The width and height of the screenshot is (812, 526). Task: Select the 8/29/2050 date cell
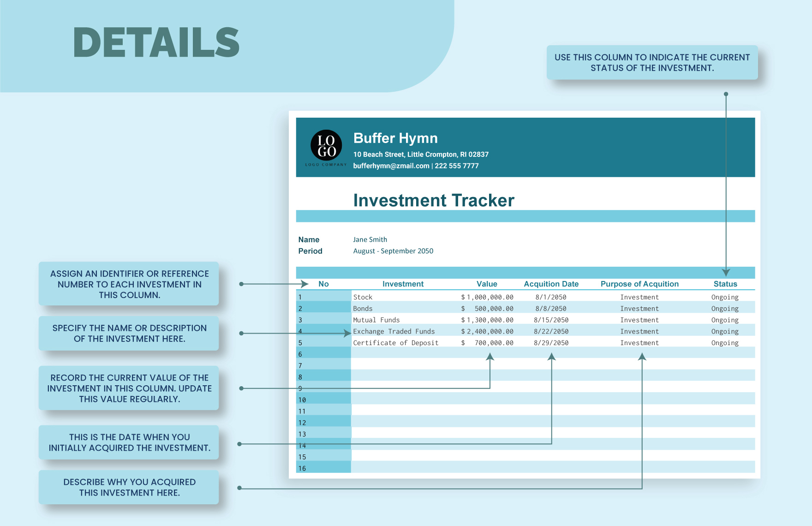coord(551,343)
